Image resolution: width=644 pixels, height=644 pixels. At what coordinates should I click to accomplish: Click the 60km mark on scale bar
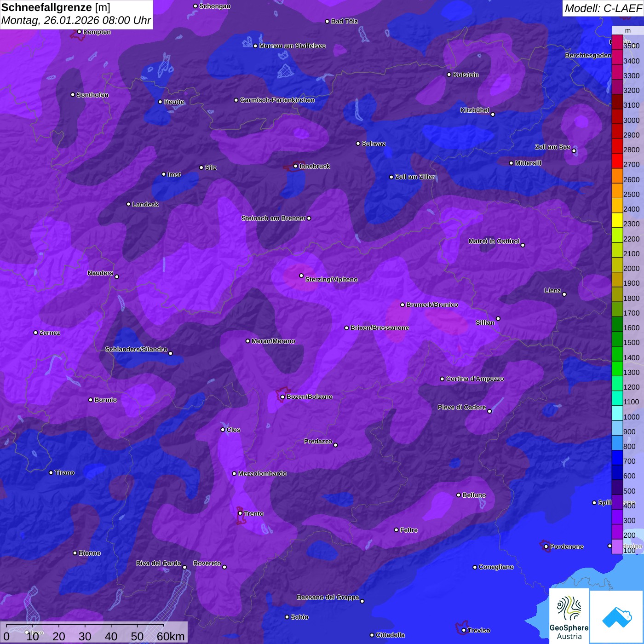(x=171, y=636)
